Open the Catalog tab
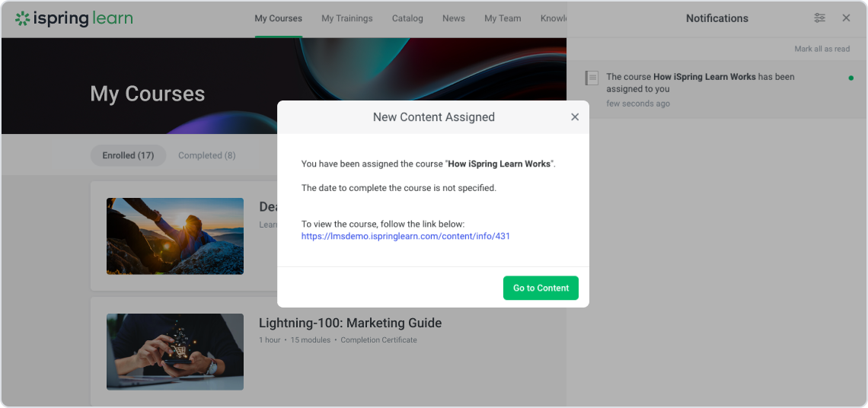 407,18
